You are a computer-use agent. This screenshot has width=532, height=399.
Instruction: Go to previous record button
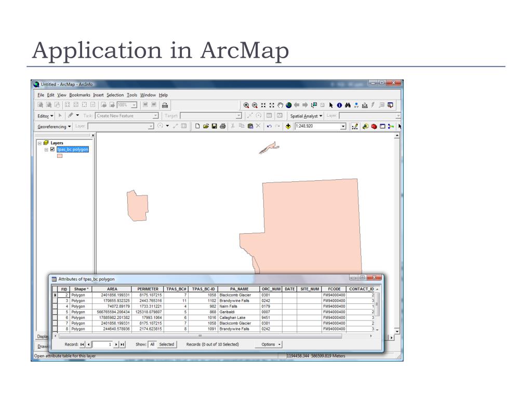point(88,344)
